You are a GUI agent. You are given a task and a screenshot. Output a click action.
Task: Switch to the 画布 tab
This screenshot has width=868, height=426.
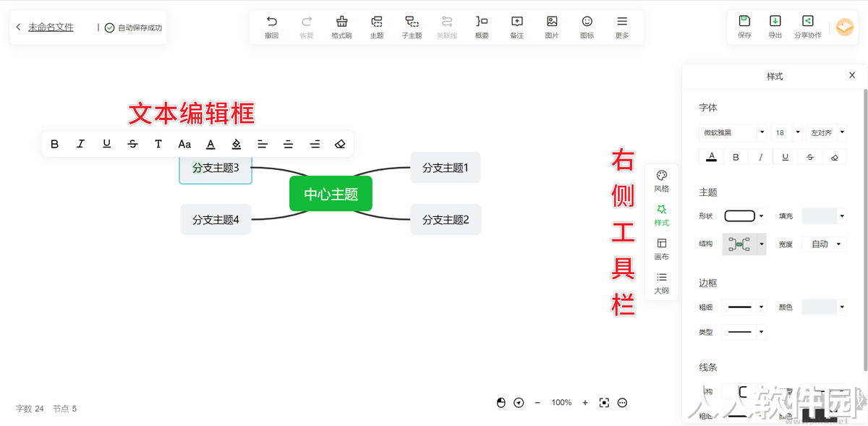click(661, 250)
